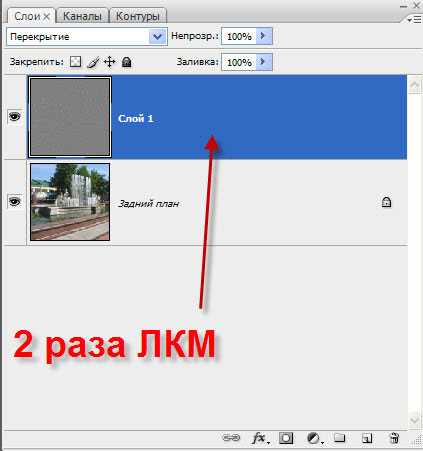Open the layer style fx menu

tap(260, 438)
